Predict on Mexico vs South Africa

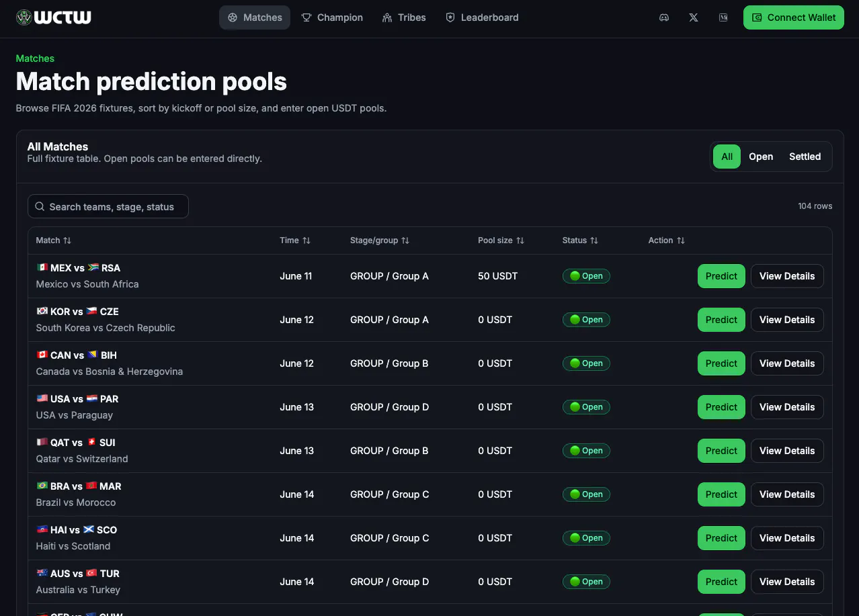pos(721,276)
